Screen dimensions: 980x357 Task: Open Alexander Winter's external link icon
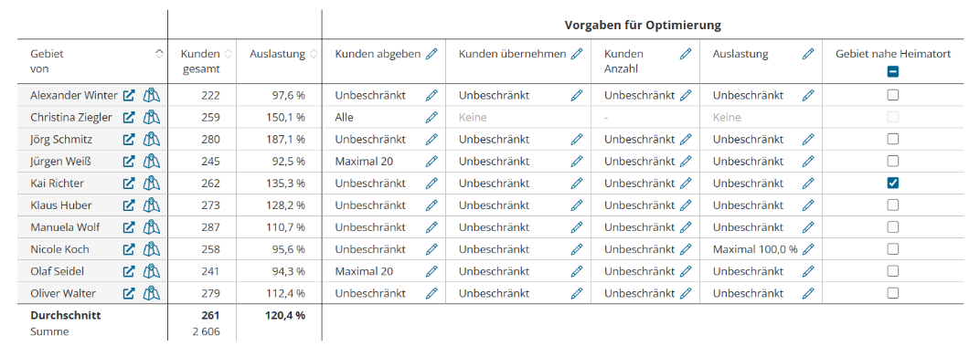129,96
